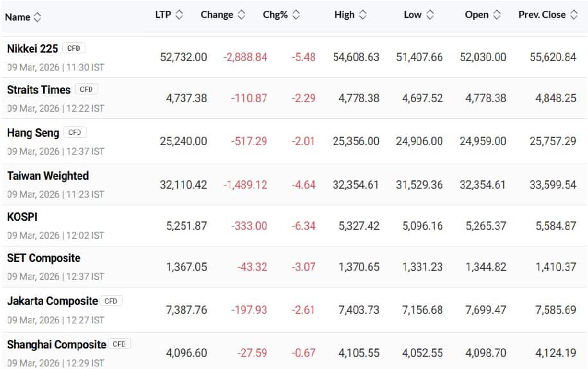Click Taiwan timestamp 09 Mar, 2026 | 11:23 IST

tap(55, 194)
